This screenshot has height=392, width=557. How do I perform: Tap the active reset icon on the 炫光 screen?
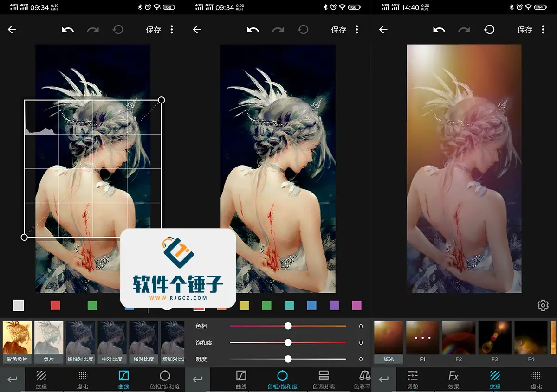click(489, 30)
